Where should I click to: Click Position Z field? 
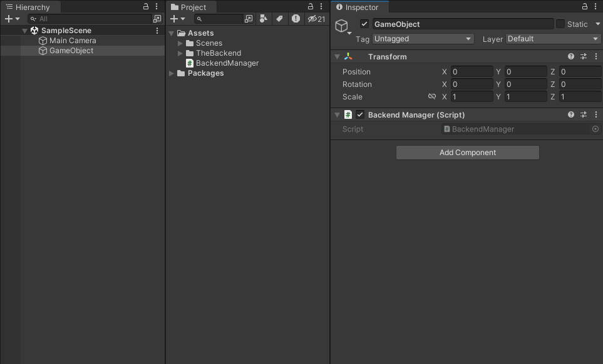click(580, 72)
